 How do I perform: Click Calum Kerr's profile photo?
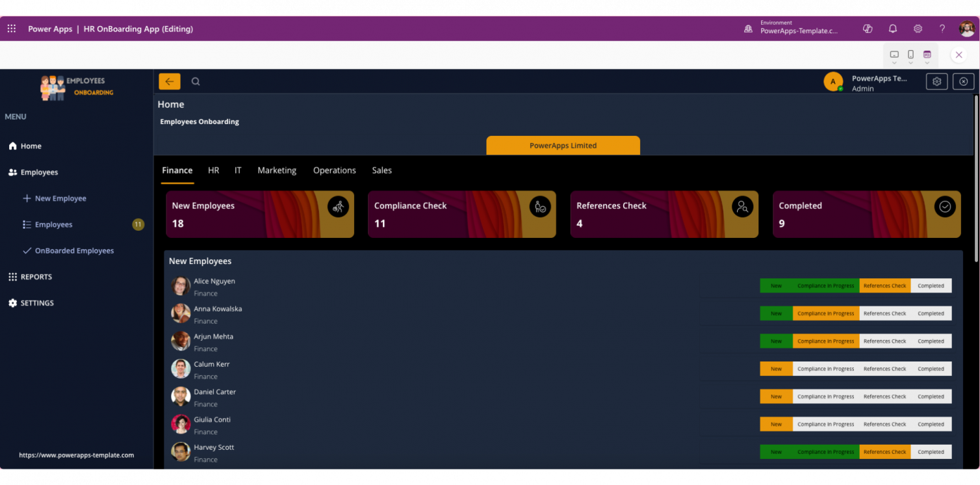(x=181, y=369)
